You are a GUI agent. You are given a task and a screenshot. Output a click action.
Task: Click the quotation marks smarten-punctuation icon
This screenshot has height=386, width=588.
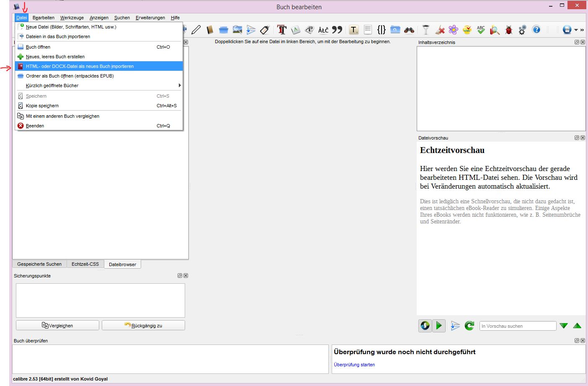point(337,30)
